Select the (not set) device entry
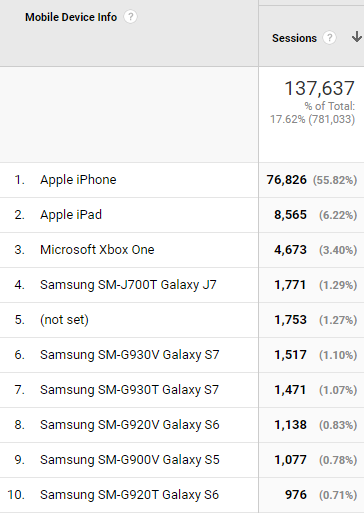The height and width of the screenshot is (517, 364). click(x=64, y=320)
